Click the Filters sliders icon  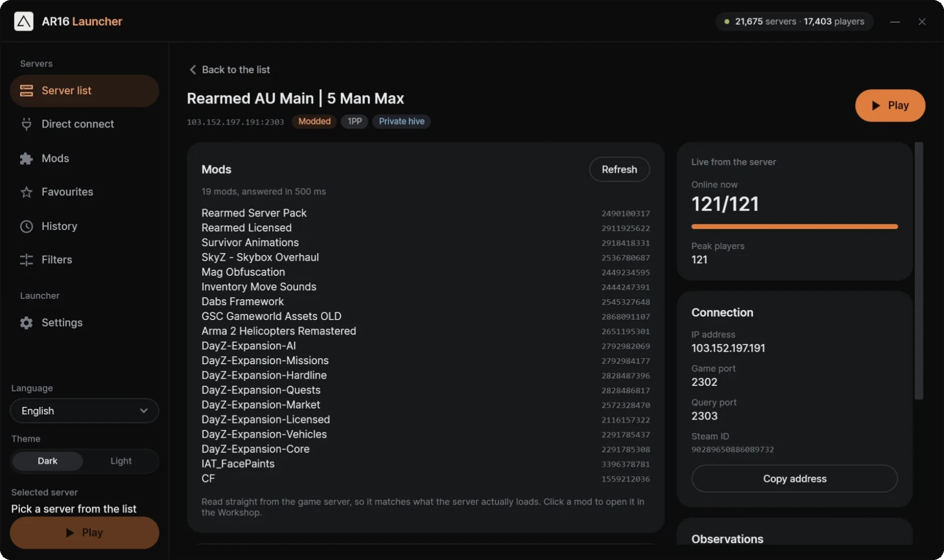pyautogui.click(x=26, y=260)
